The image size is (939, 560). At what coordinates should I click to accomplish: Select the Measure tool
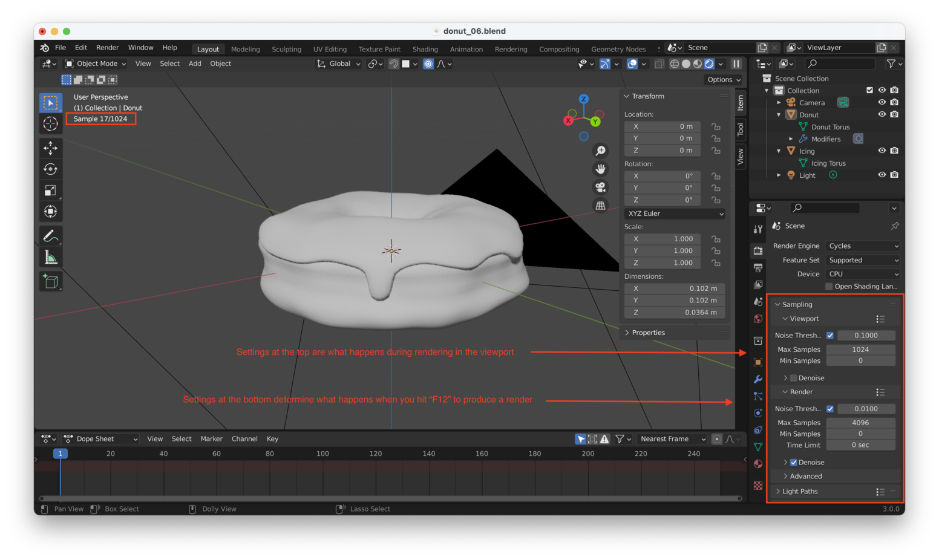(x=51, y=256)
